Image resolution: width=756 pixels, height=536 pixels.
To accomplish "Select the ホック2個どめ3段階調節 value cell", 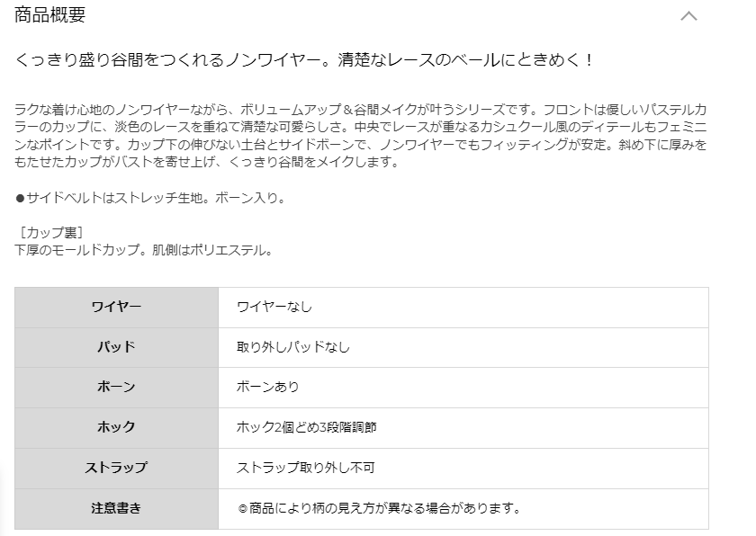I will pyautogui.click(x=463, y=428).
